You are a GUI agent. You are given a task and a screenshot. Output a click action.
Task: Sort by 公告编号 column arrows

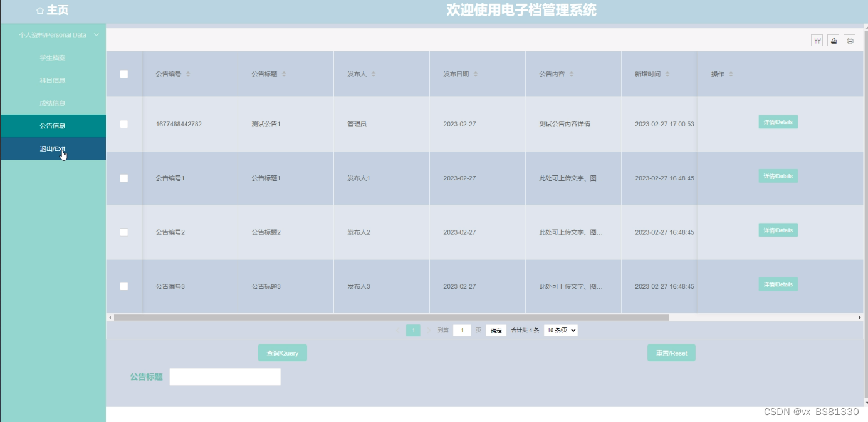[188, 75]
